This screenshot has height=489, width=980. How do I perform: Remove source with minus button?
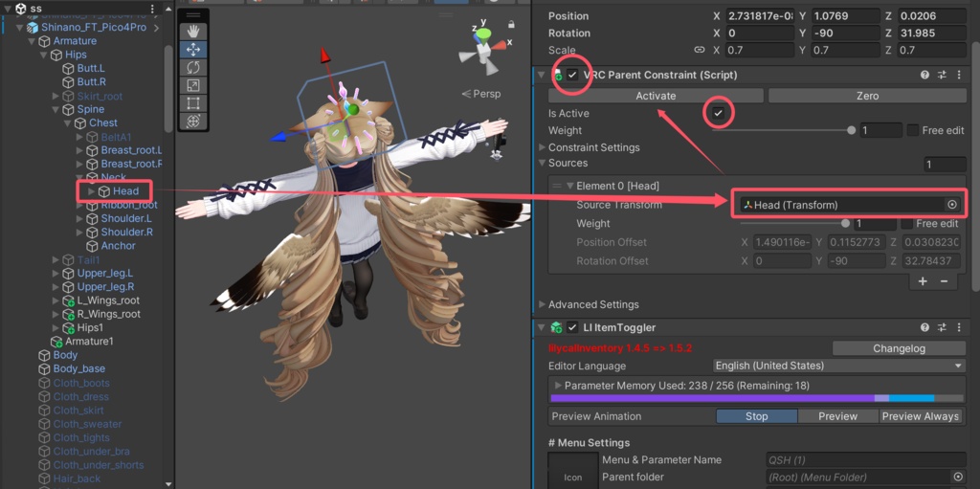click(944, 281)
